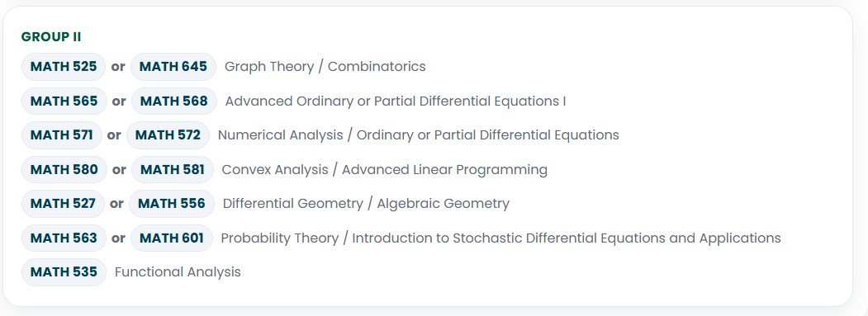The image size is (868, 316).
Task: Open the MATH 565 course badge
Action: pyautogui.click(x=64, y=101)
